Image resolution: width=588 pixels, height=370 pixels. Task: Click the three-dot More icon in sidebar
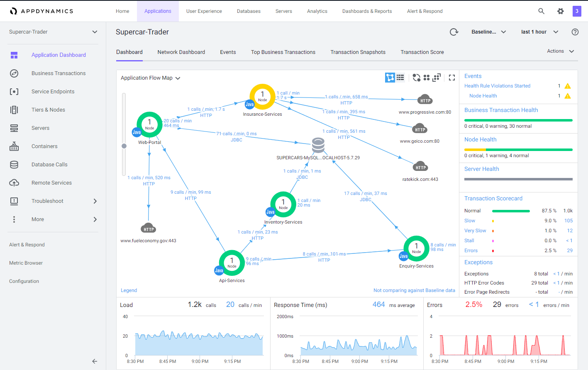(14, 219)
